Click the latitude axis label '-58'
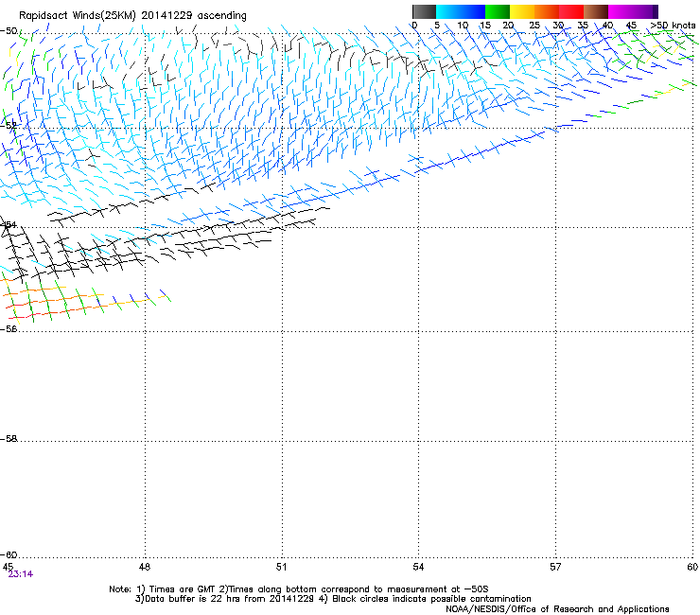 point(9,439)
